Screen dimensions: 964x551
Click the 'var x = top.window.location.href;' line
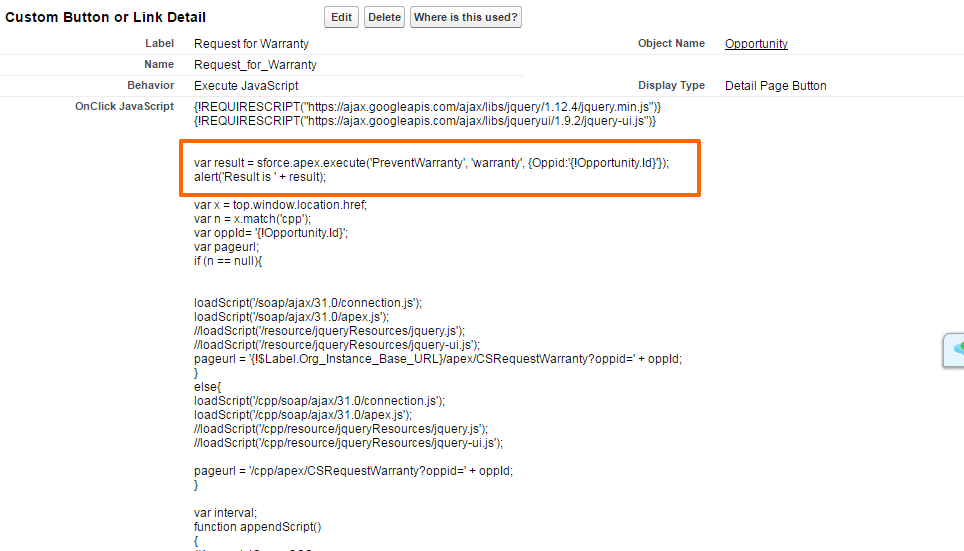(x=280, y=205)
